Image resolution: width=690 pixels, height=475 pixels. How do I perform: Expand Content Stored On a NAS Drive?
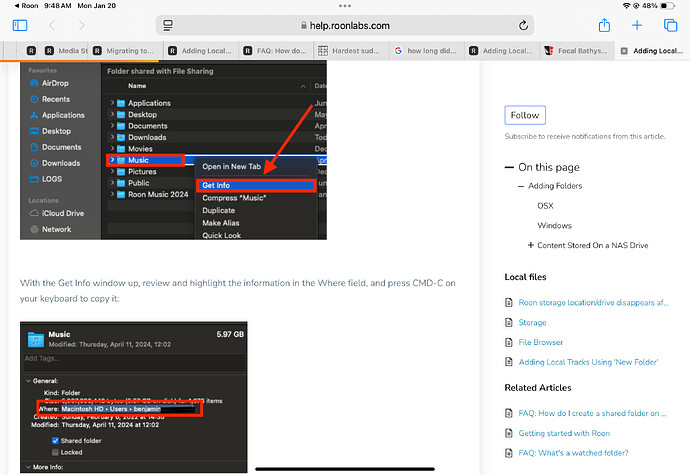tap(531, 245)
